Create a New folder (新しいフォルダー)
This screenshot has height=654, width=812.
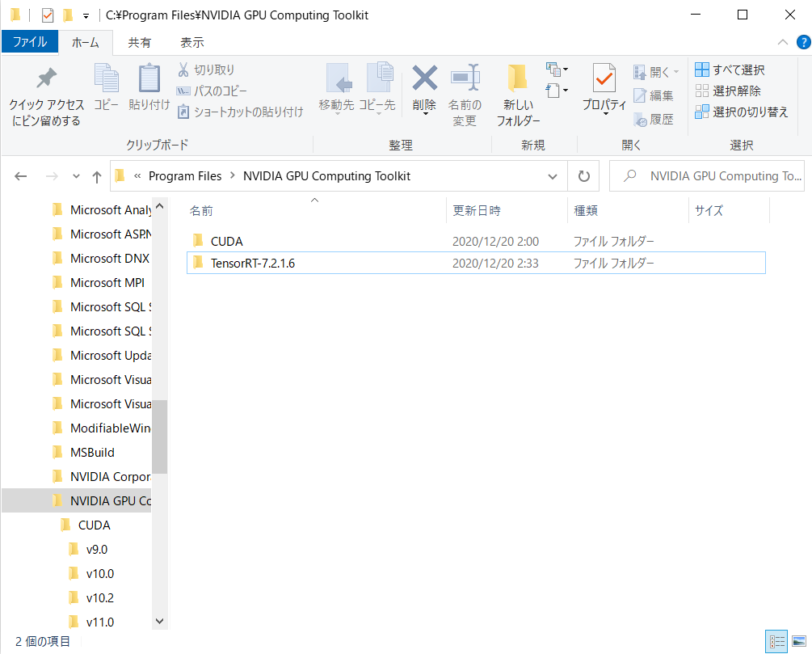pyautogui.click(x=518, y=96)
